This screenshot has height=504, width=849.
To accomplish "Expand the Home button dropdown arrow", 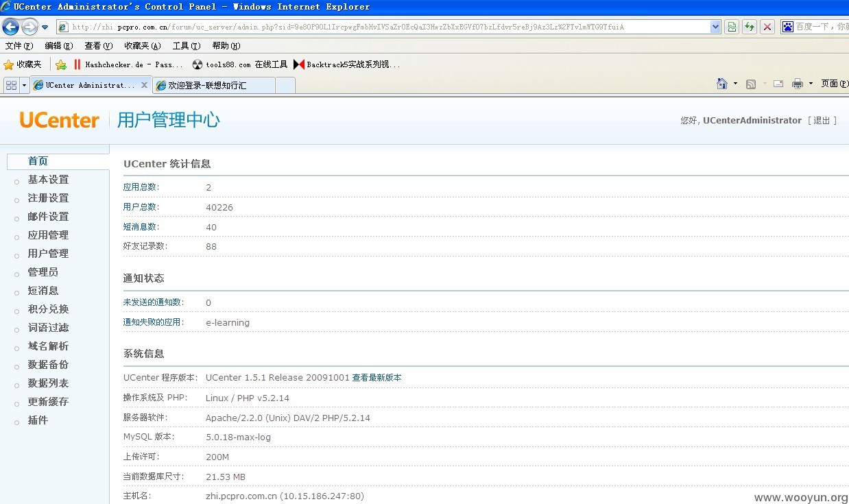I will (x=735, y=84).
